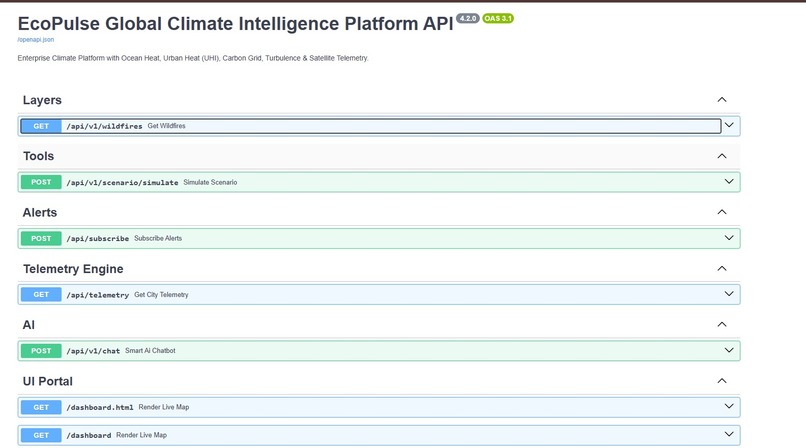The width and height of the screenshot is (806, 448).
Task: Select the Layers tag heading
Action: point(42,100)
